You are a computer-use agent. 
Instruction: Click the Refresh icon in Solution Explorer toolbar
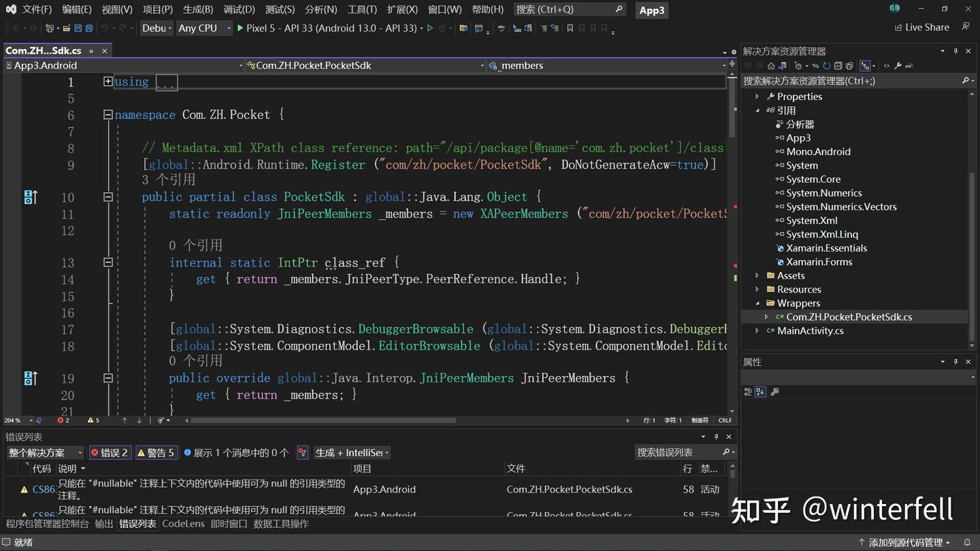826,66
